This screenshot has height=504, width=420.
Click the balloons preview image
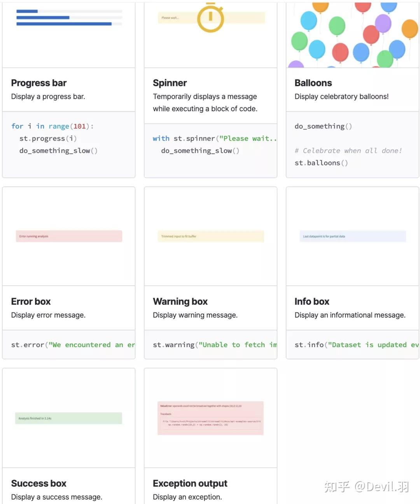(352, 35)
